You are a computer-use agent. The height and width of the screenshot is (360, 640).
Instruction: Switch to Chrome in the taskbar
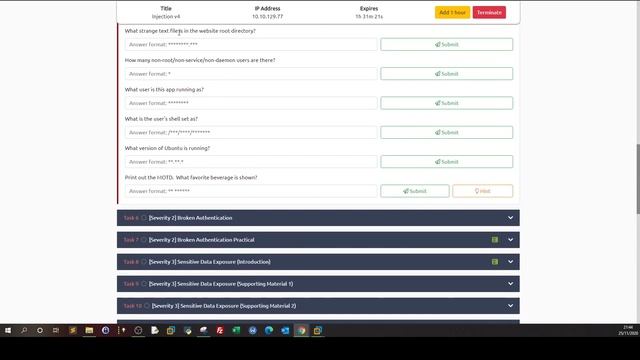point(302,331)
